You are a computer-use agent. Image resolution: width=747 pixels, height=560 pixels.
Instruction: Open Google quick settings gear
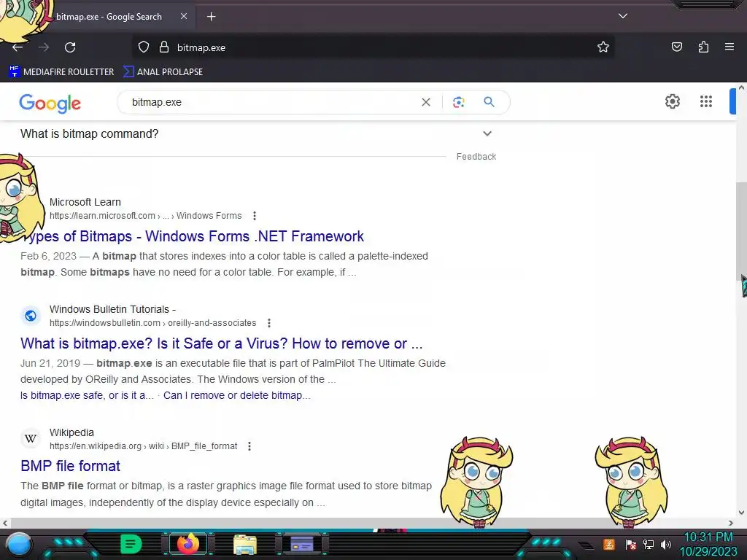pos(672,101)
